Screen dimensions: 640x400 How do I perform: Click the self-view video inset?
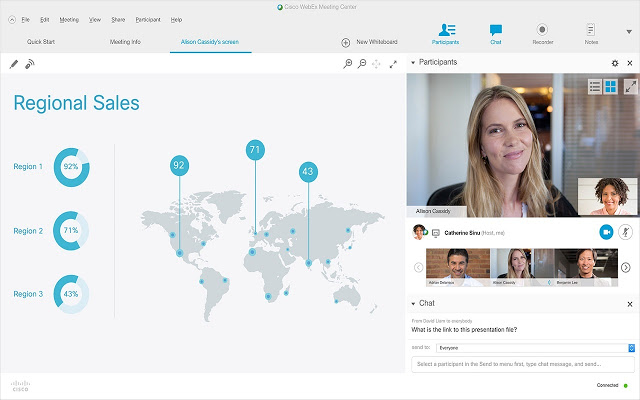(607, 196)
